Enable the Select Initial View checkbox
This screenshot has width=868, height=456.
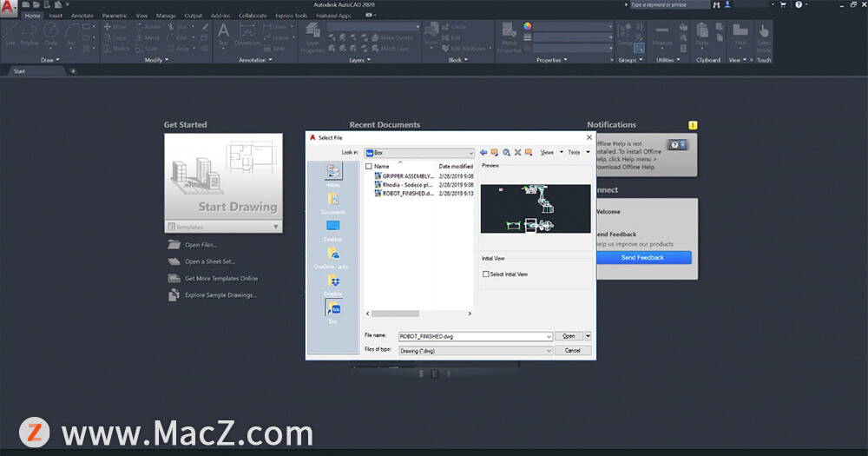pos(486,274)
